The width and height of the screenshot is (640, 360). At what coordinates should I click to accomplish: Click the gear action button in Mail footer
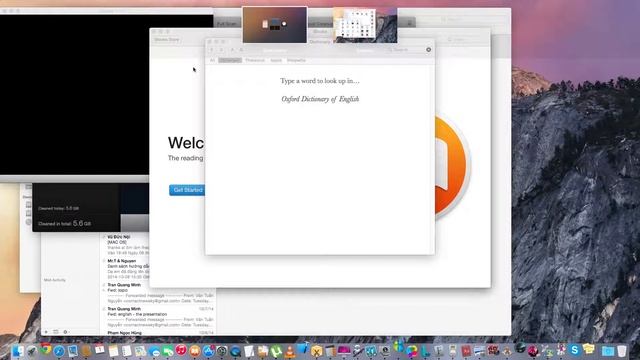click(65, 332)
